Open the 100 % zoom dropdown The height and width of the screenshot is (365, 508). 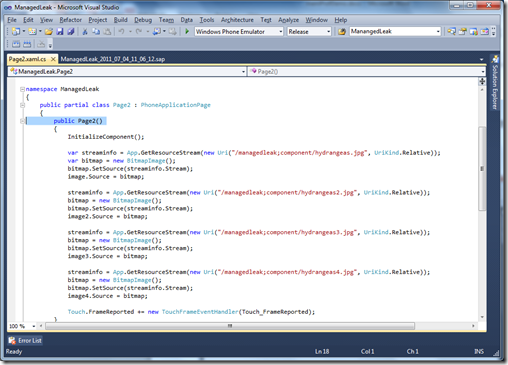coord(22,326)
